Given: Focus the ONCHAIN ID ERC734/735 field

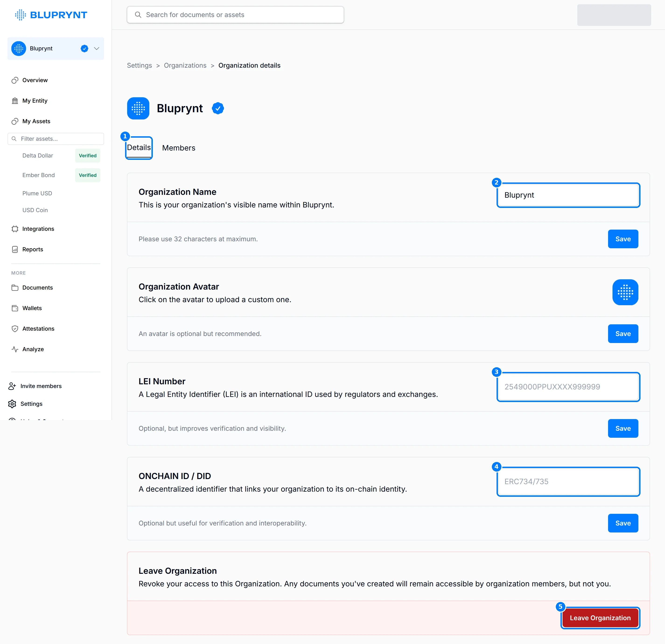Looking at the screenshot, I should point(568,481).
